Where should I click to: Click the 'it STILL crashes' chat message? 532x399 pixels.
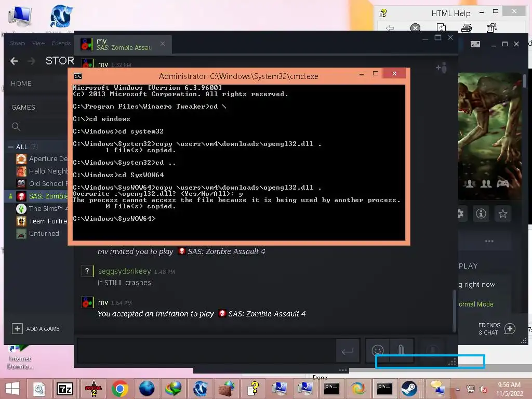coord(124,283)
